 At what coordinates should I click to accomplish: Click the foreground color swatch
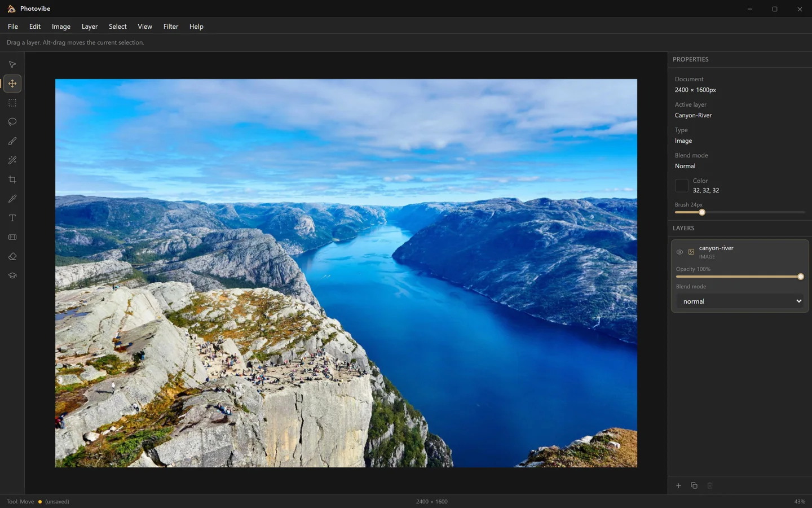[682, 185]
